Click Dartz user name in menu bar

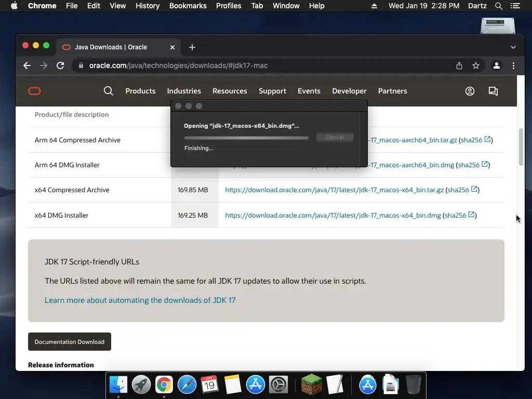point(477,6)
